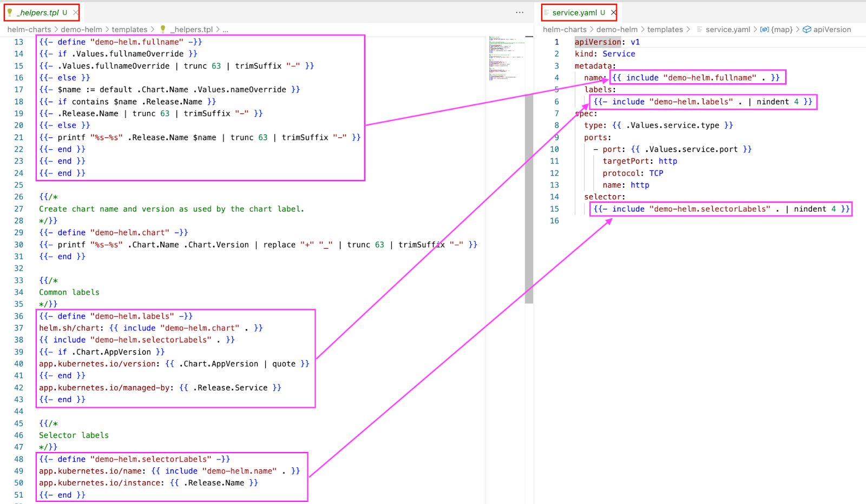
Task: Click 'kind: Service' in service.yaml
Action: [605, 54]
